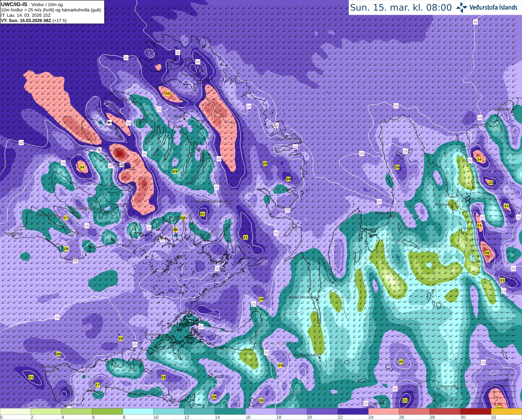
Task: Click the Veðurstofa Íslands logo emblem
Action: pos(461,7)
